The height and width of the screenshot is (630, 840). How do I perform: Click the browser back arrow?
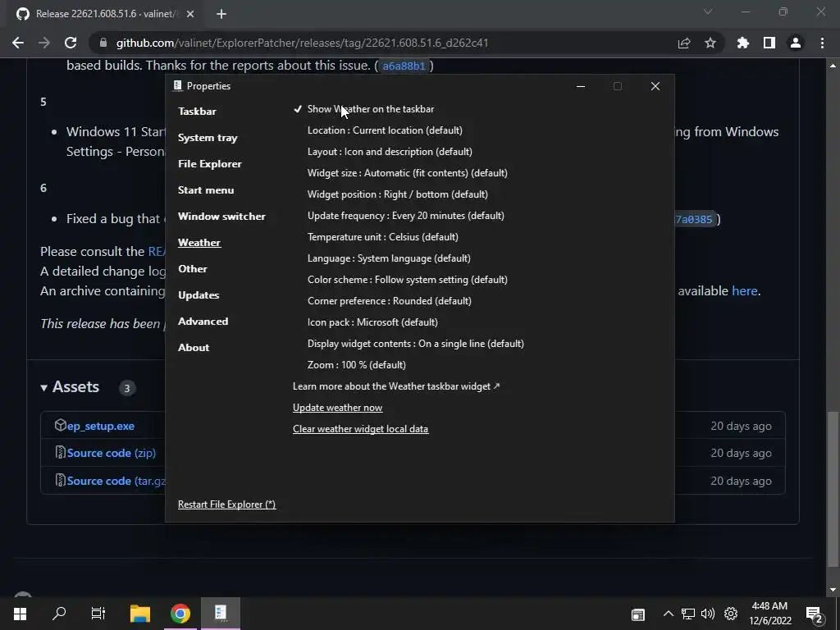(18, 43)
